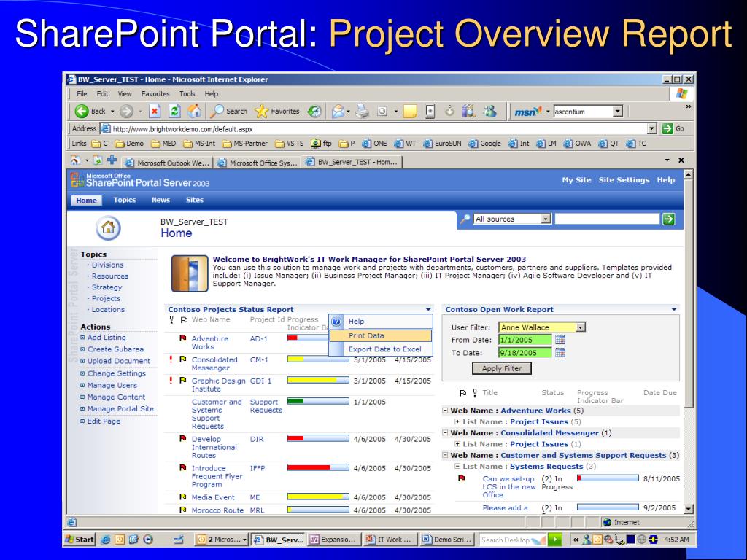Open the Contoso Open Work Report menu arrow
747x560 pixels.
(674, 309)
